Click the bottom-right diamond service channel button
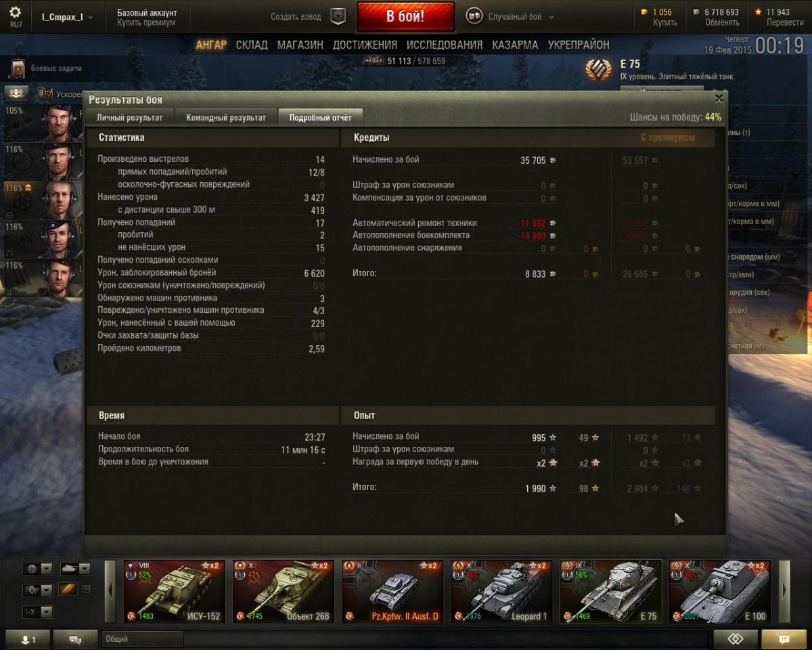Image resolution: width=812 pixels, height=650 pixels. pos(736,639)
